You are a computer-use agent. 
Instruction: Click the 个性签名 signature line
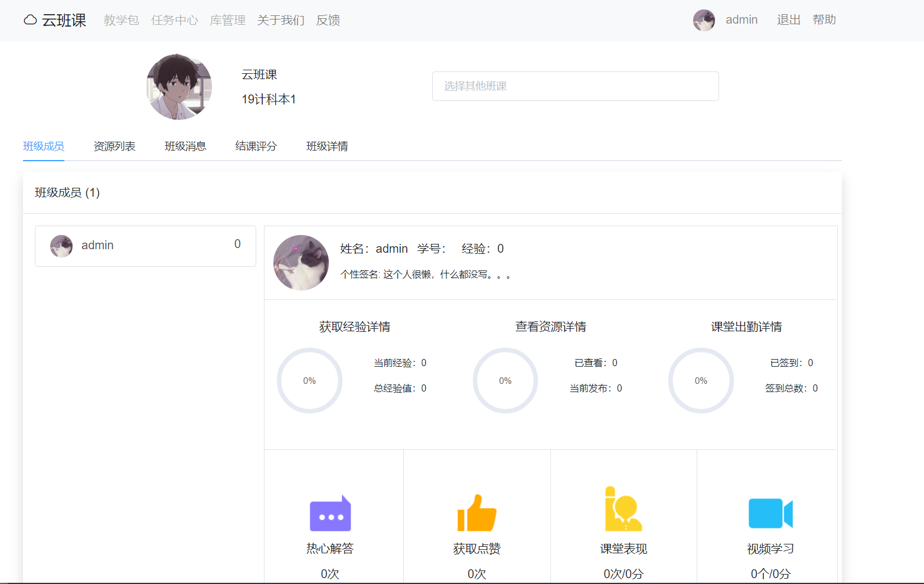pyautogui.click(x=426, y=275)
